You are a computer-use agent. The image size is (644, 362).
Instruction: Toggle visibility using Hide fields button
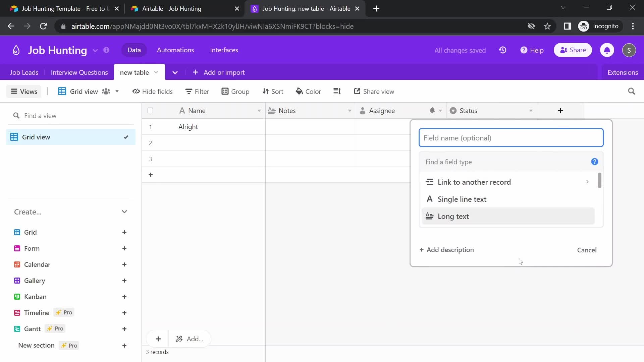pyautogui.click(x=153, y=92)
